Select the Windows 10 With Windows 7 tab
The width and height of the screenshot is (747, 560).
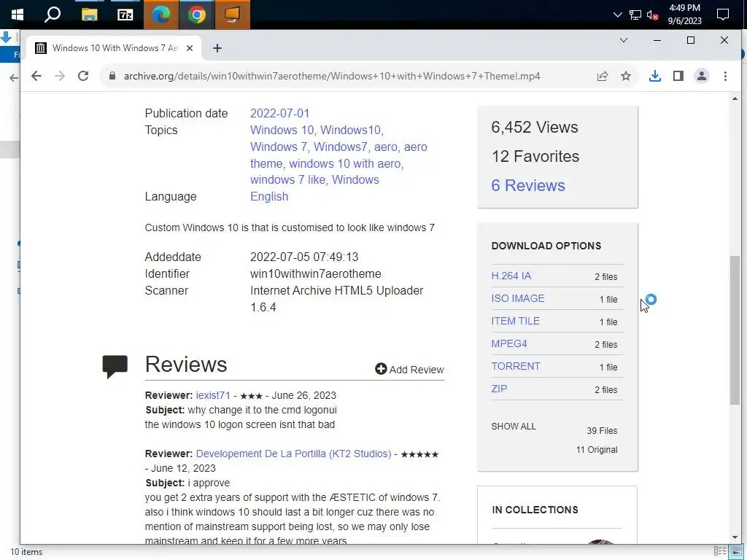pyautogui.click(x=115, y=48)
